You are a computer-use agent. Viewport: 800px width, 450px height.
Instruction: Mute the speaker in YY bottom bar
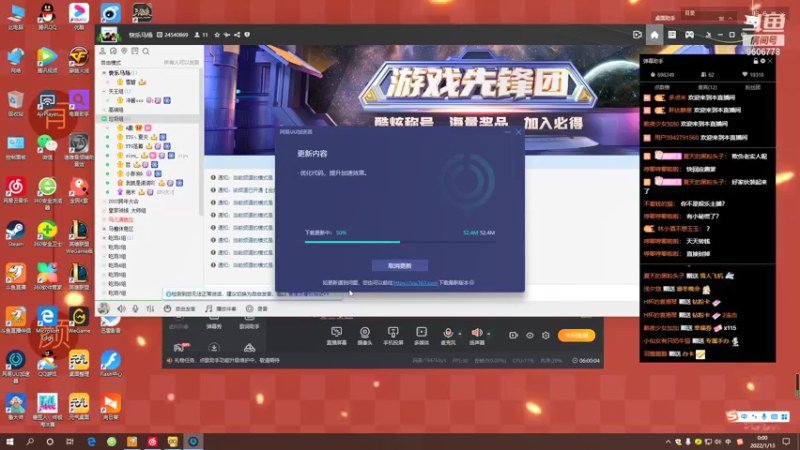(x=121, y=309)
